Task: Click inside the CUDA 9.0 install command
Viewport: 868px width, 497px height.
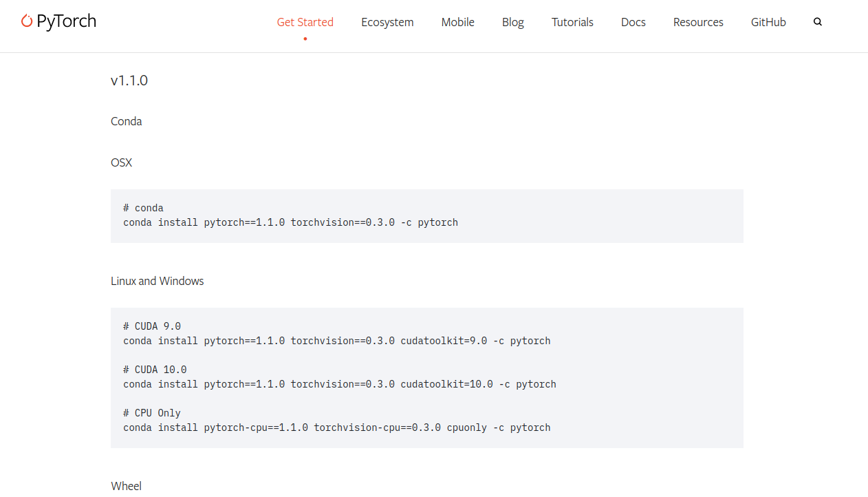Action: (x=336, y=340)
